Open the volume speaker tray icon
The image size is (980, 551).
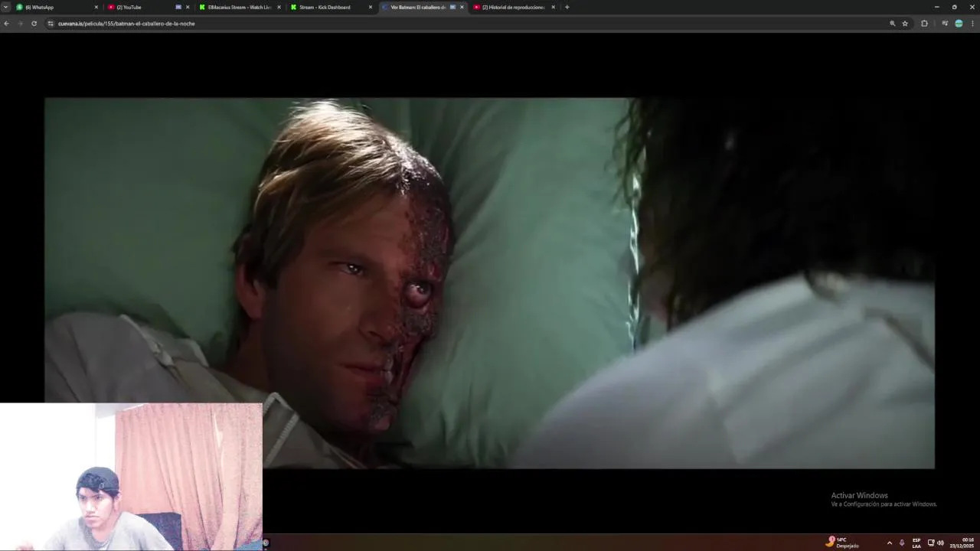point(940,543)
